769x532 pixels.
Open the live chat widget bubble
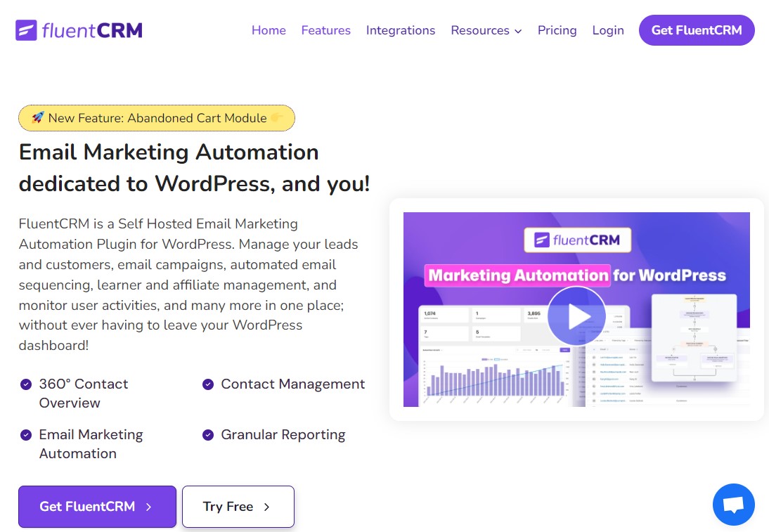point(734,505)
